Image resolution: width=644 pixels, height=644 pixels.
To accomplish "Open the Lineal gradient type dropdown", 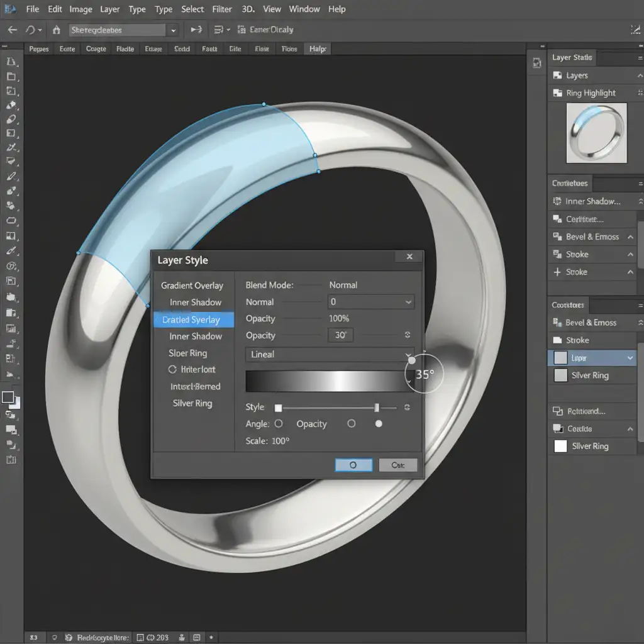I will point(328,354).
